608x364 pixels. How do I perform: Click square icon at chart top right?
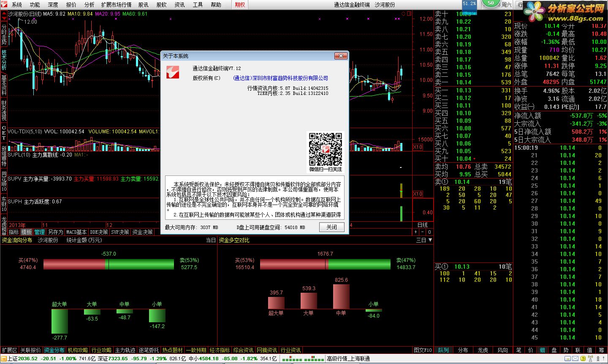click(x=409, y=14)
